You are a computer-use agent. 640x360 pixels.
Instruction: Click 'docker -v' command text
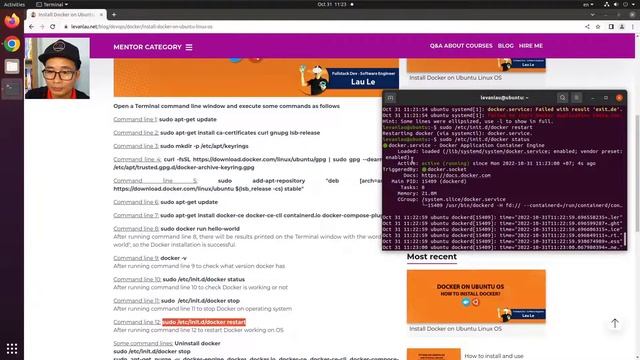(x=173, y=258)
